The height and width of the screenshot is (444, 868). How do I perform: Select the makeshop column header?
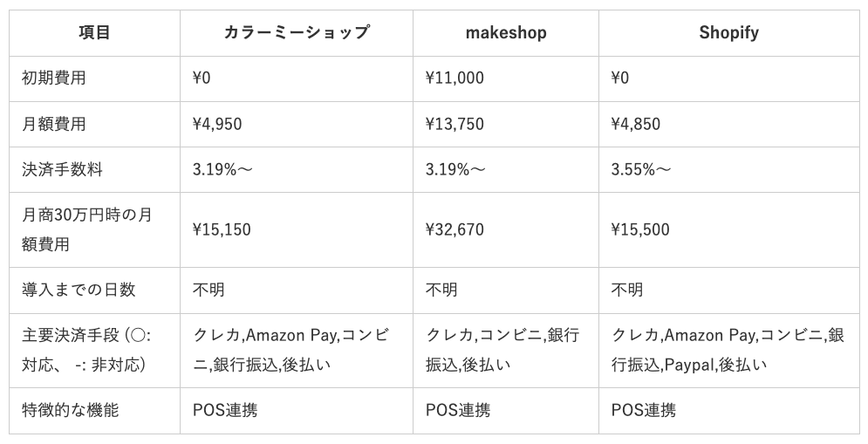point(505,33)
